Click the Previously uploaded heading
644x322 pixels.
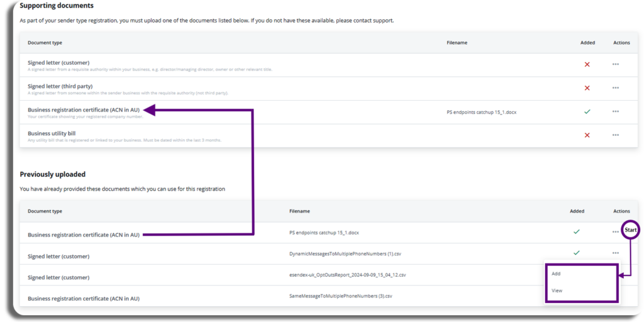click(53, 174)
